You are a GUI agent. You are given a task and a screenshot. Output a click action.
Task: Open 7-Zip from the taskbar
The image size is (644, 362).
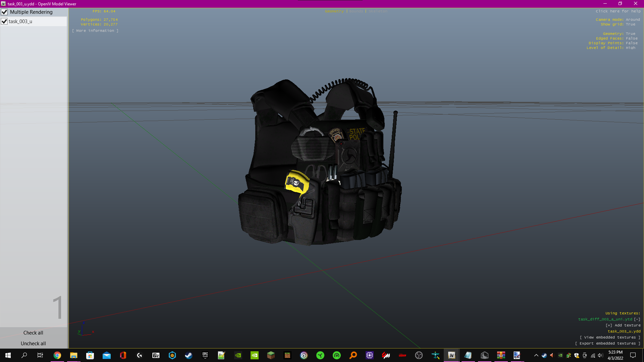(x=156, y=355)
